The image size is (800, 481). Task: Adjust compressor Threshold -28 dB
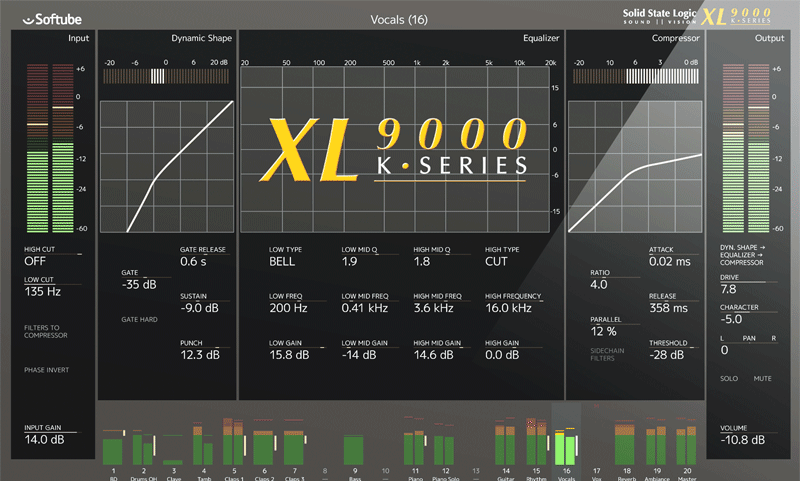[x=666, y=355]
